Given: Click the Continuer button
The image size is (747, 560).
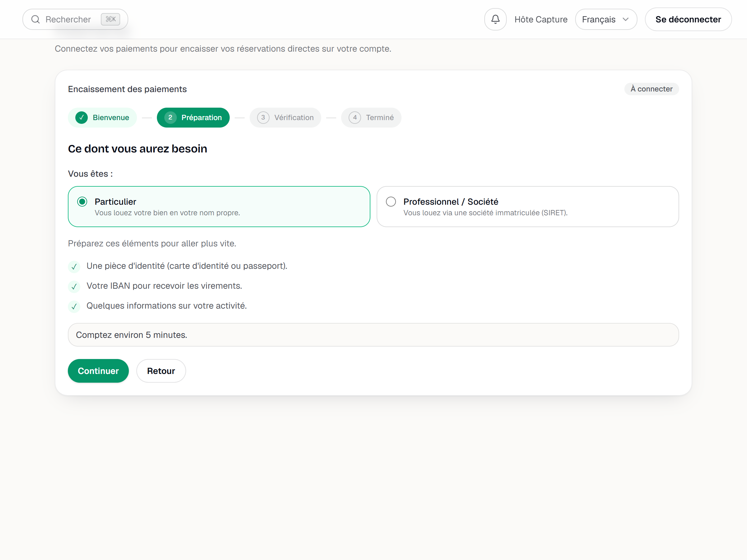Looking at the screenshot, I should pyautogui.click(x=98, y=371).
